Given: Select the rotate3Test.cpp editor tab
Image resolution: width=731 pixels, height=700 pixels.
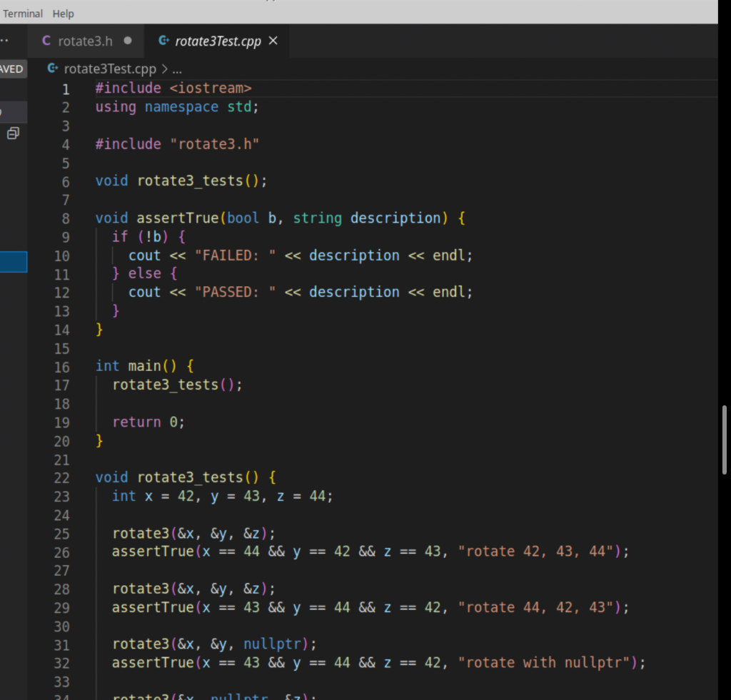Looking at the screenshot, I should (218, 41).
